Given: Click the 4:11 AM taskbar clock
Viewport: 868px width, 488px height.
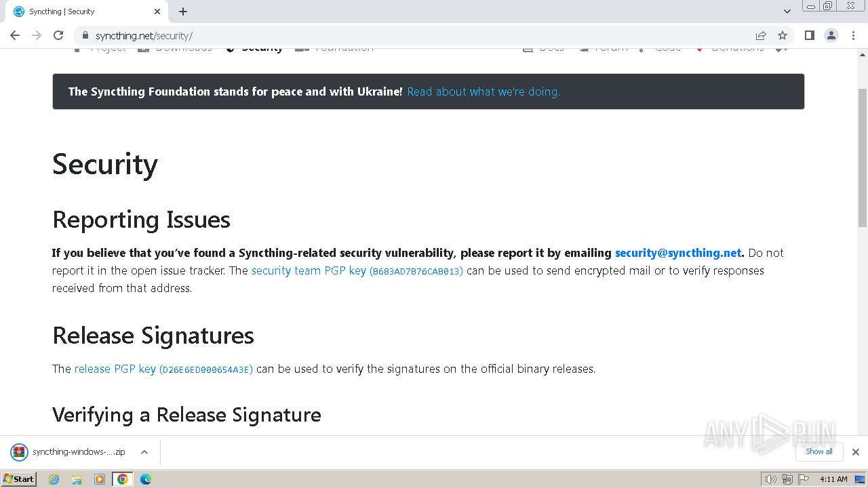Looking at the screenshot, I should [833, 479].
